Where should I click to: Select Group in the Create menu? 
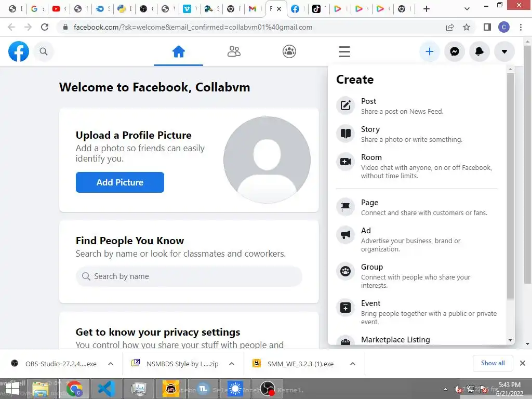(417, 276)
